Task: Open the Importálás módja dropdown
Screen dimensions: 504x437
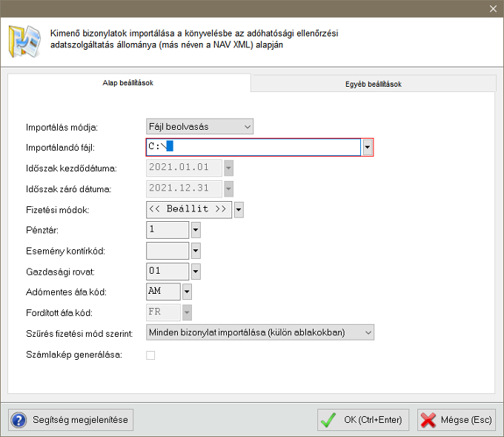Action: 200,127
